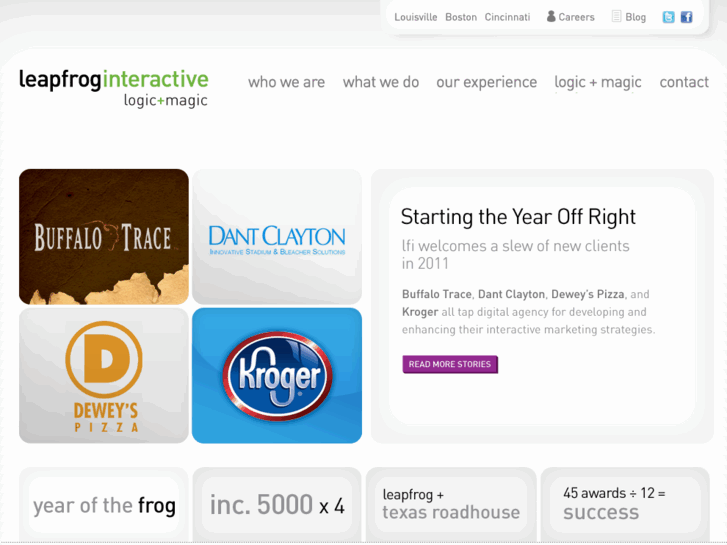
Task: Open the 'inc. 5000 x 4' card
Action: pyautogui.click(x=277, y=505)
